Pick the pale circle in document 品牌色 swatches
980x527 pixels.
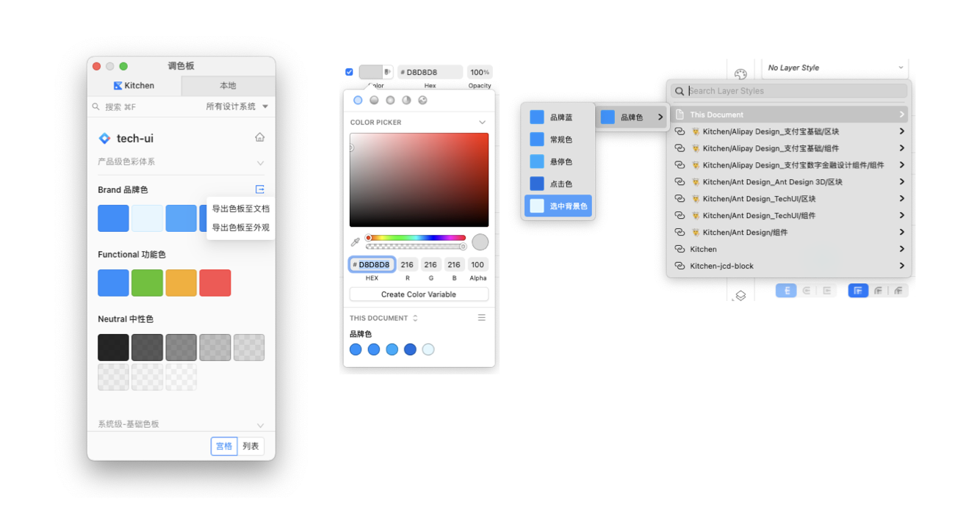point(428,349)
